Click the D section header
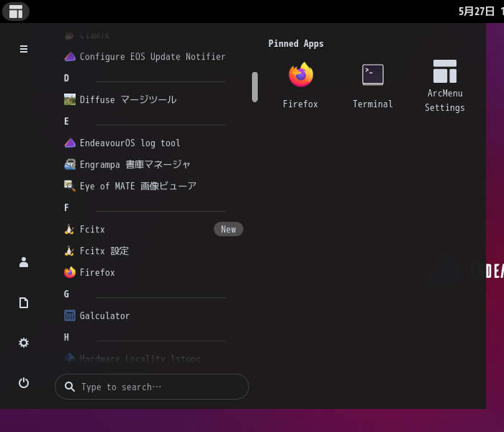Viewport: 504px width, 432px height. point(66,78)
